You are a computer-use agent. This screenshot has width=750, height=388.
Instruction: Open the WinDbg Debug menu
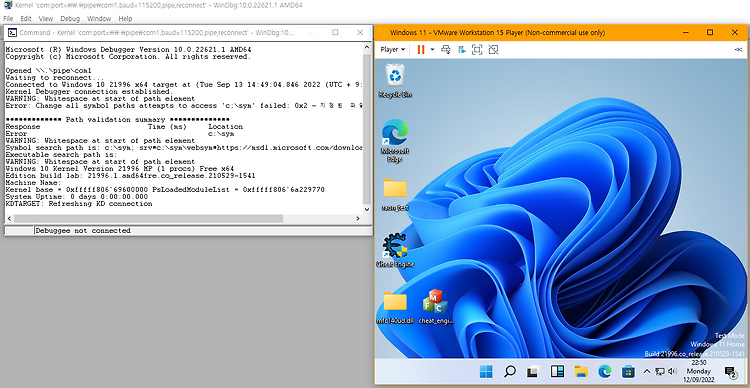click(70, 19)
